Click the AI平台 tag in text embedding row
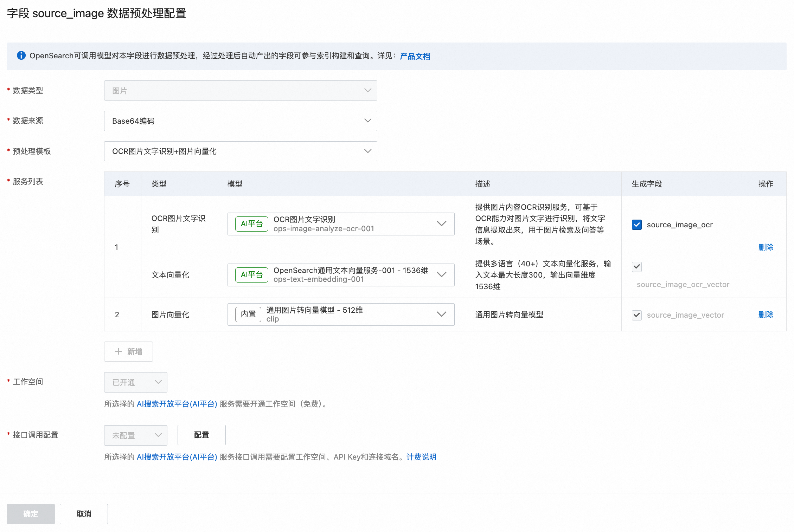The image size is (794, 532). (252, 275)
